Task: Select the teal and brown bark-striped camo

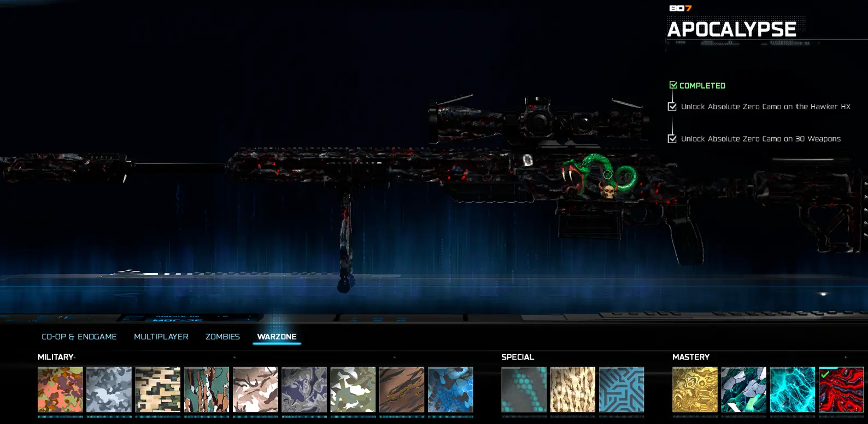Action: point(207,390)
